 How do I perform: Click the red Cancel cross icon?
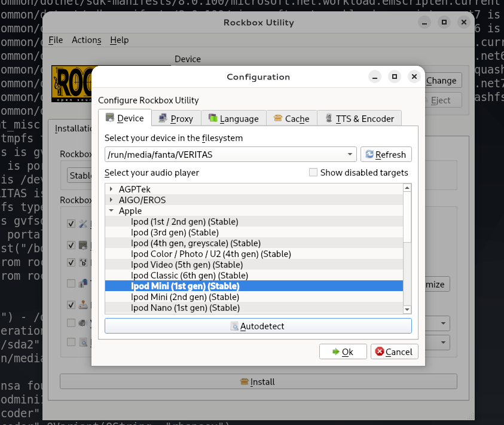(x=378, y=351)
